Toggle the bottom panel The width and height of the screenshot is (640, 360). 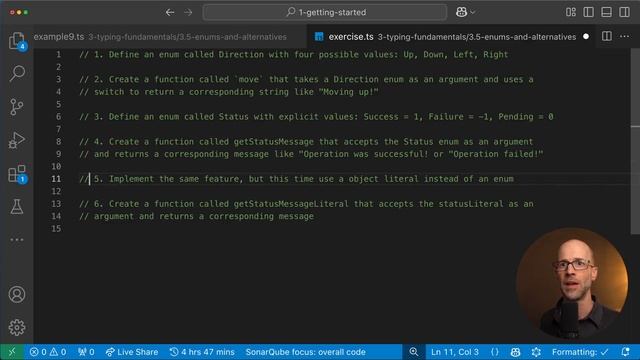[x=607, y=12]
